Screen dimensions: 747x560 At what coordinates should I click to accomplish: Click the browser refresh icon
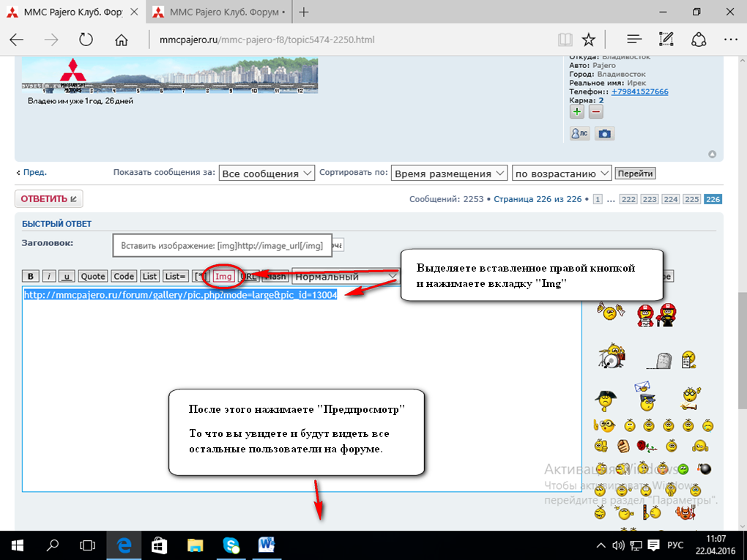(86, 40)
